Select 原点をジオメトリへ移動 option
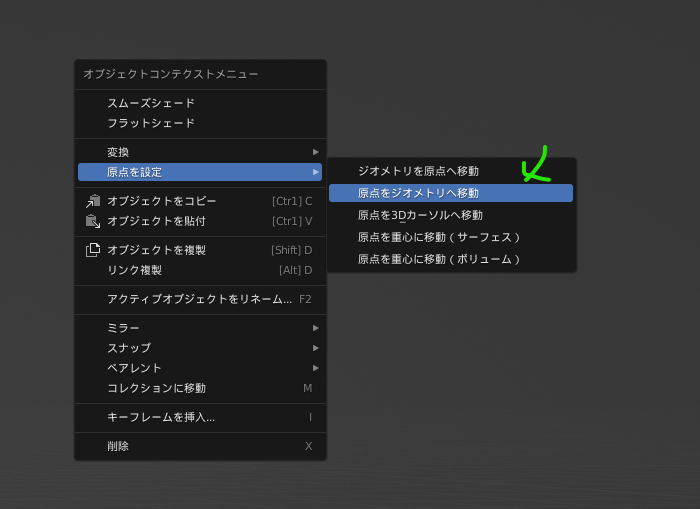 (451, 193)
